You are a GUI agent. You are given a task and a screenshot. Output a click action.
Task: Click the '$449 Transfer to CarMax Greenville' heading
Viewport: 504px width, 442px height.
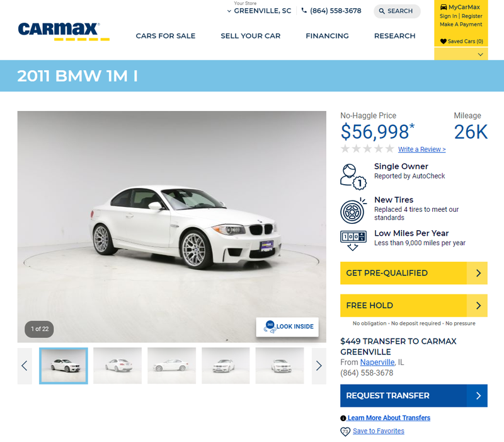point(398,346)
